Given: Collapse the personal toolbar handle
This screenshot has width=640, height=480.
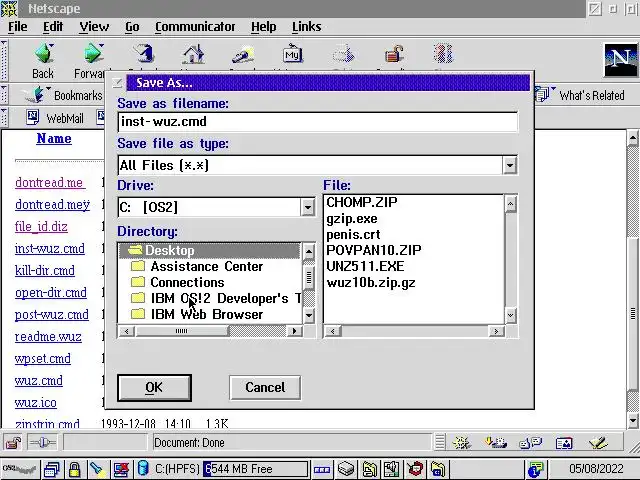Looking at the screenshot, I should click(4, 117).
